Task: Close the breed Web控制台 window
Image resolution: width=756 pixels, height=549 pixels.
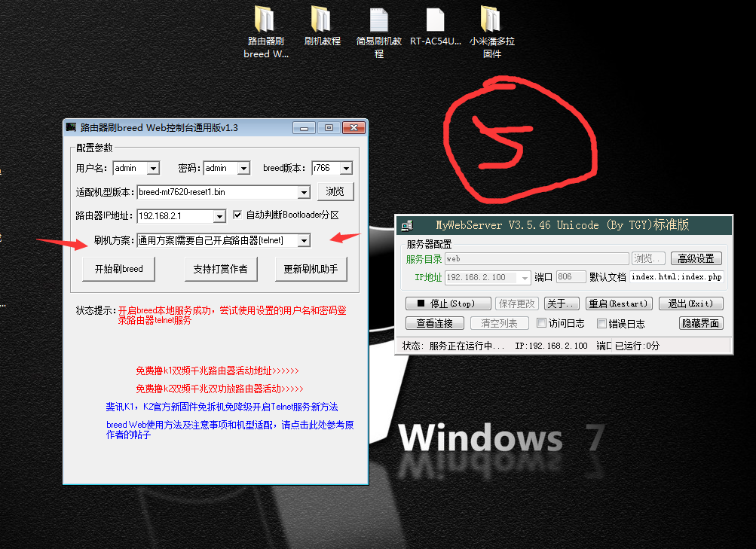Action: click(354, 127)
